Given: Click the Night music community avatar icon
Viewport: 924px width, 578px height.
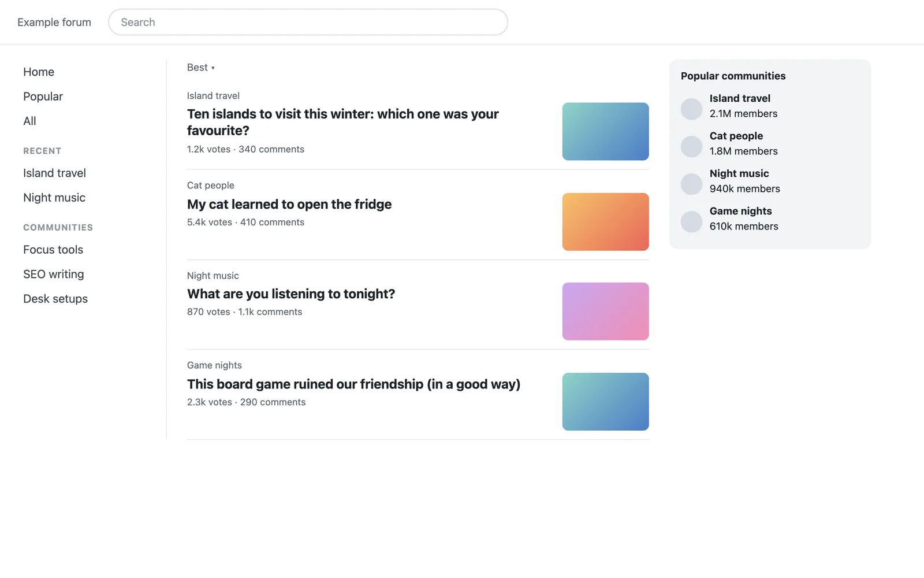Looking at the screenshot, I should pyautogui.click(x=691, y=184).
